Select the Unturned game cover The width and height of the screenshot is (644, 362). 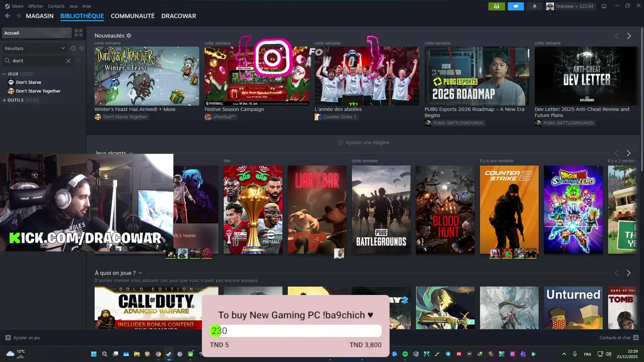pyautogui.click(x=573, y=308)
